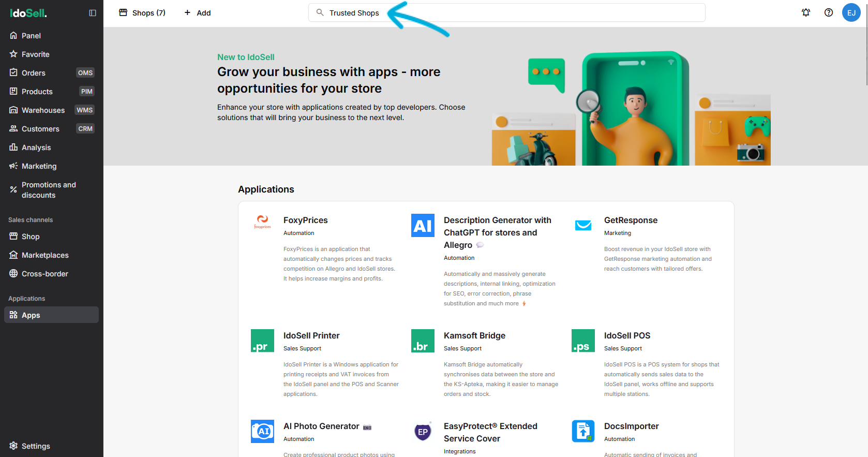Open Description Generator with ChatGPT title

coord(498,232)
